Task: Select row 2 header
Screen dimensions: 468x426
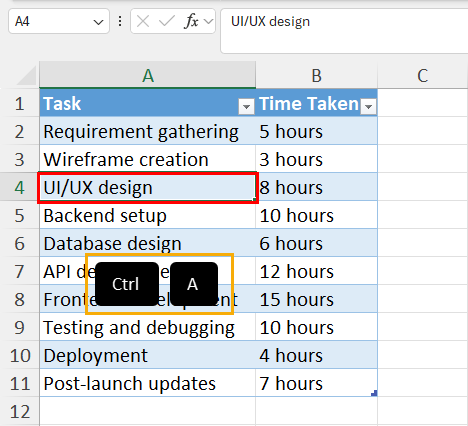Action: click(20, 131)
